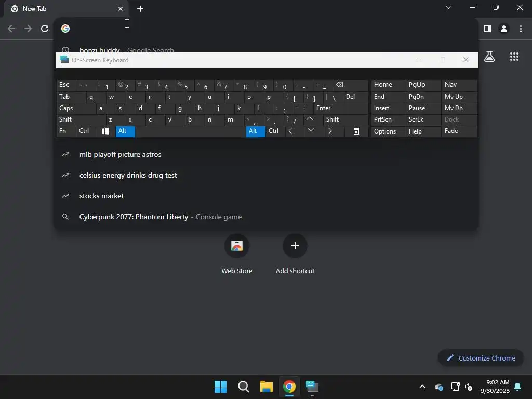This screenshot has height=399, width=532.
Task: Click the Home key on keyboard
Action: tap(389, 85)
